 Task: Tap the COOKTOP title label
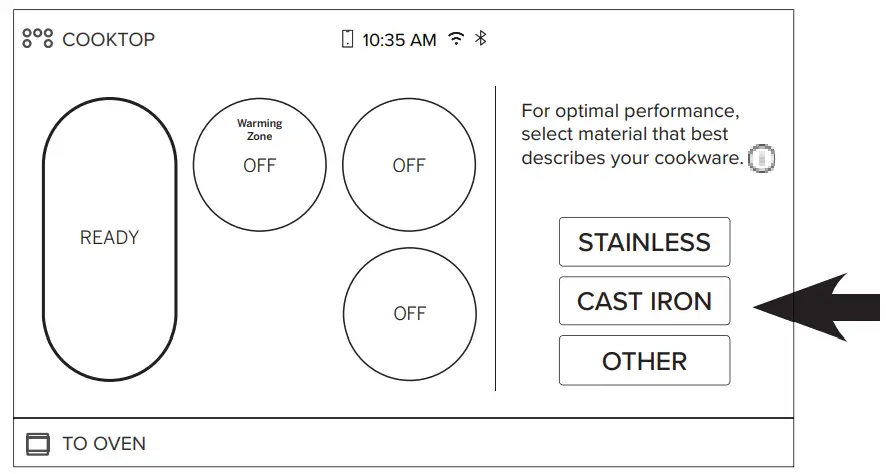(x=108, y=40)
